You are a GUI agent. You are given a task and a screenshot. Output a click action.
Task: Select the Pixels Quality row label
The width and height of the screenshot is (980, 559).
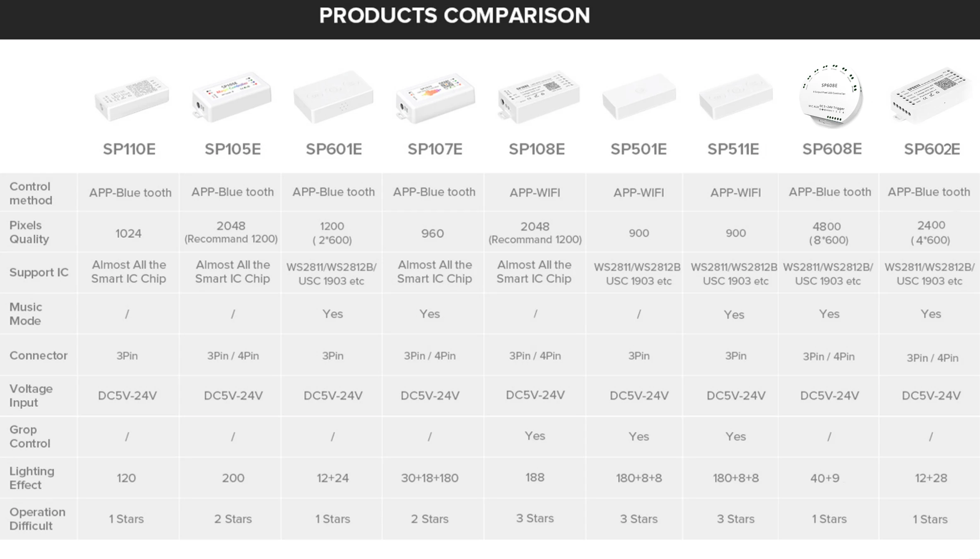point(29,232)
